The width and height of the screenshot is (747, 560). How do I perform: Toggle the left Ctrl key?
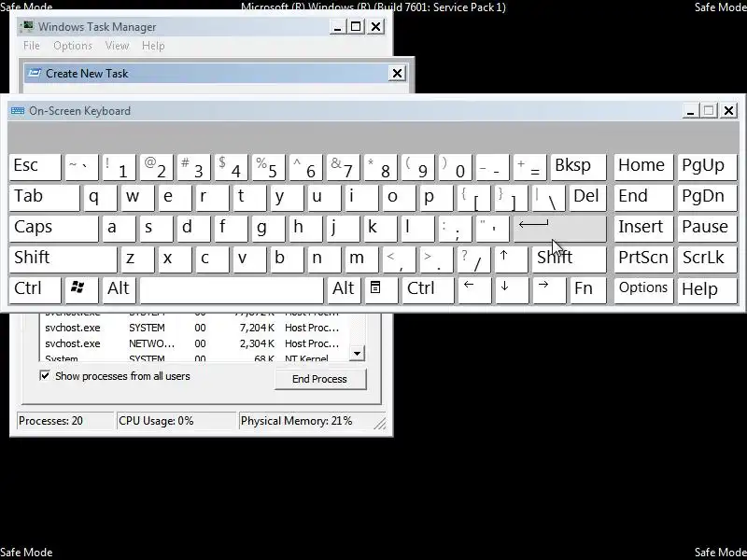(x=35, y=290)
